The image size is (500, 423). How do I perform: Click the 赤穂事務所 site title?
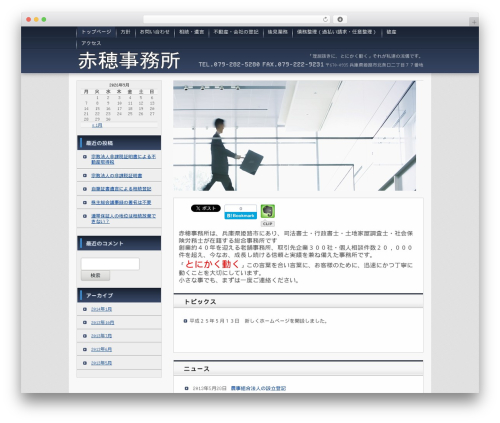tap(129, 61)
